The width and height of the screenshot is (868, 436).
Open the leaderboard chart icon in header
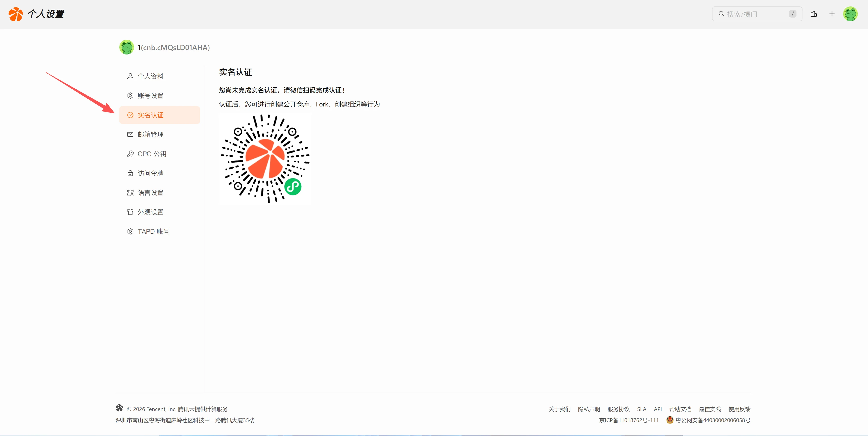pos(814,14)
